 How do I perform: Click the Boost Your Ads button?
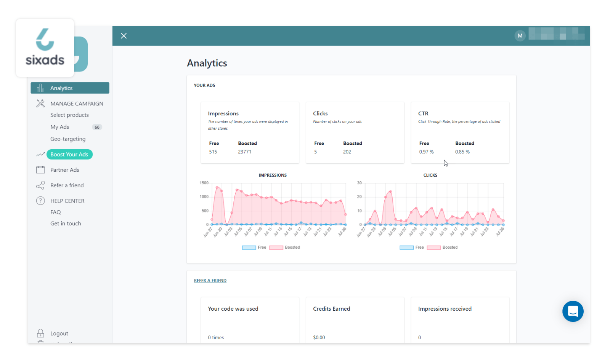coord(69,155)
